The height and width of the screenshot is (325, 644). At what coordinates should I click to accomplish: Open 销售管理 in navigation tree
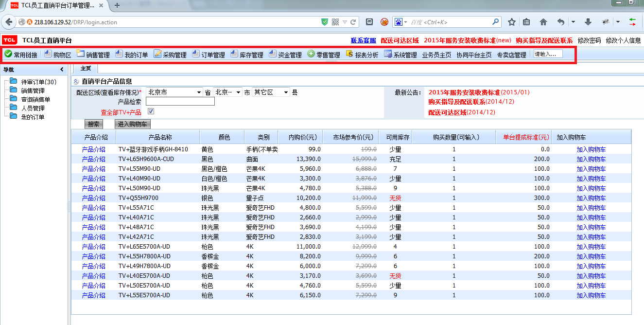[33, 90]
